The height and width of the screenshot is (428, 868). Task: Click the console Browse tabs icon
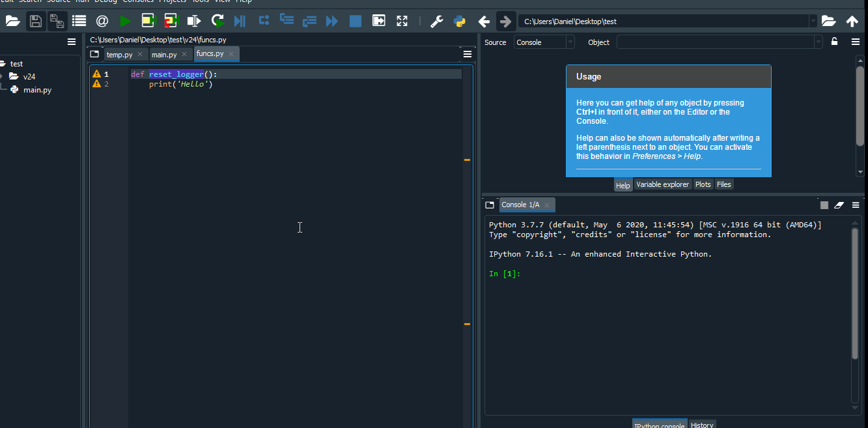tap(490, 205)
